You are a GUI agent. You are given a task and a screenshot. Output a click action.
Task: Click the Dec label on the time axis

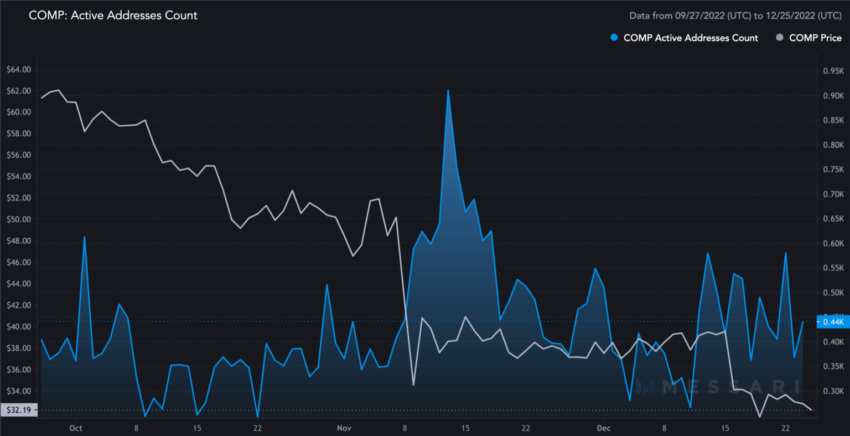[x=601, y=428]
